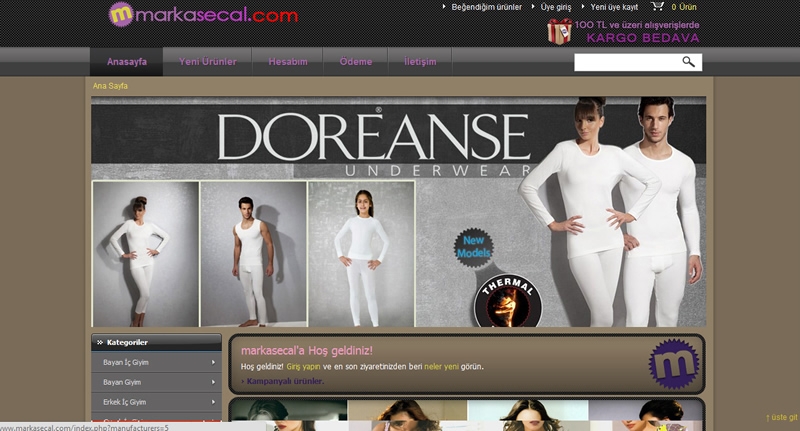Click the gift box free shipping icon

(559, 32)
